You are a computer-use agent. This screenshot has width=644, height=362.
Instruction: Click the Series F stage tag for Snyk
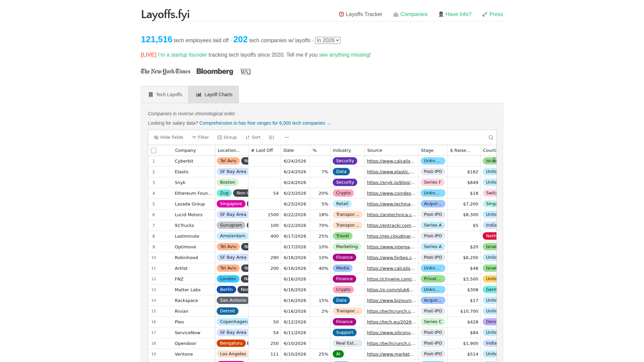point(432,182)
